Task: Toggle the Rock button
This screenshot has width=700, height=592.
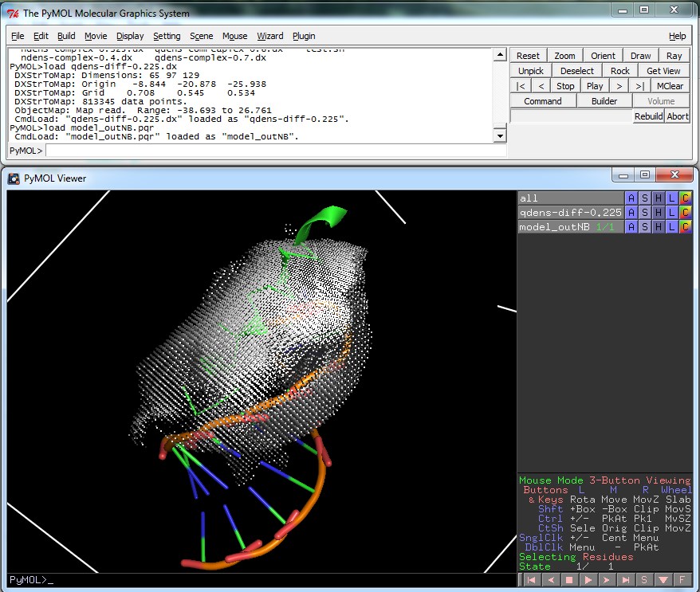Action: click(619, 71)
